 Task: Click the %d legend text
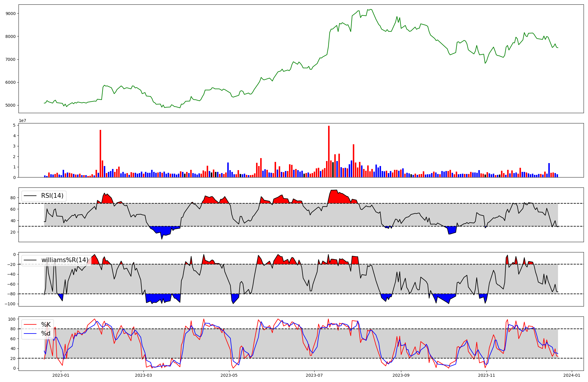[46, 334]
